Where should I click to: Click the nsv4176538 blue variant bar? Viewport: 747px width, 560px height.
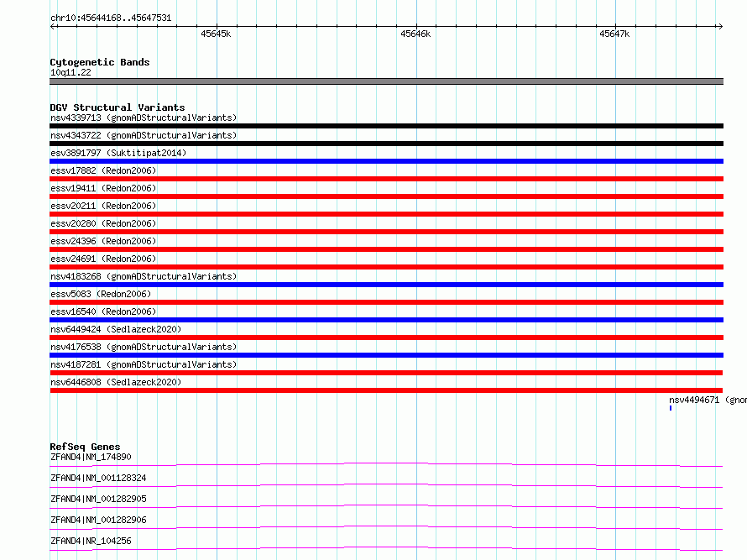pos(386,355)
